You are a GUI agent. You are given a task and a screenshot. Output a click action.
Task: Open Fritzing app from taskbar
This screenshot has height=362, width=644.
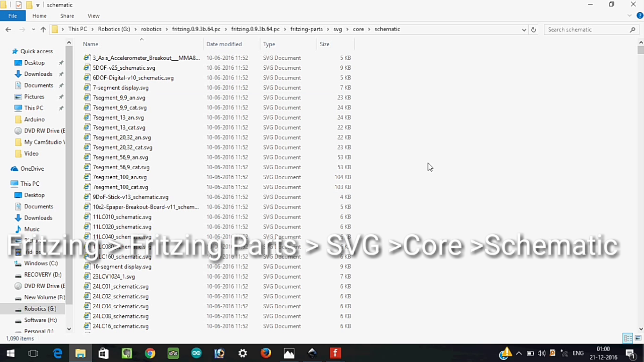pos(335,353)
